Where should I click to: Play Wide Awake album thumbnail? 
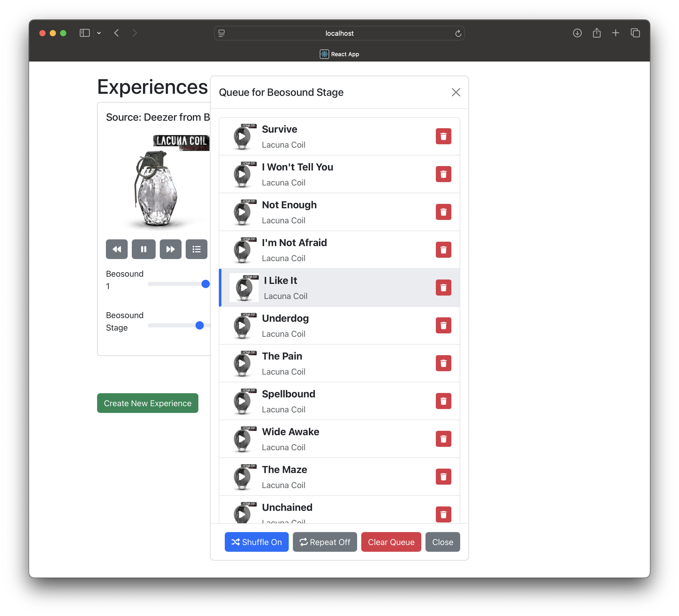242,439
